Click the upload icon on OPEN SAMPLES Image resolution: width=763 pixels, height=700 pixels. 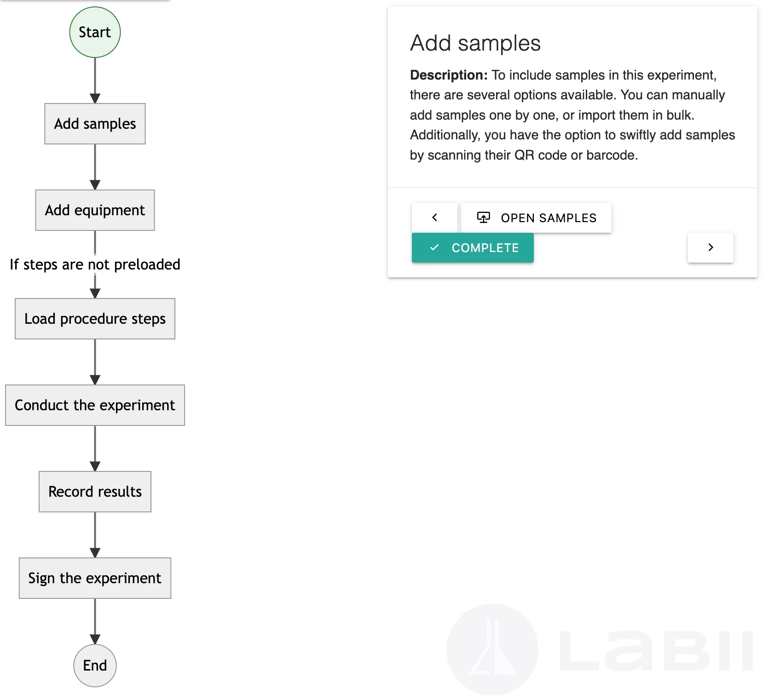coord(483,218)
